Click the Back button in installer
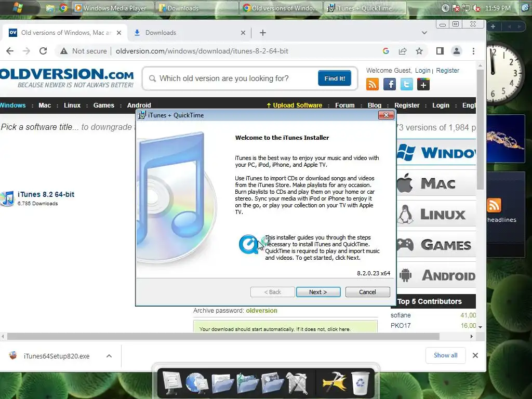 click(x=272, y=292)
